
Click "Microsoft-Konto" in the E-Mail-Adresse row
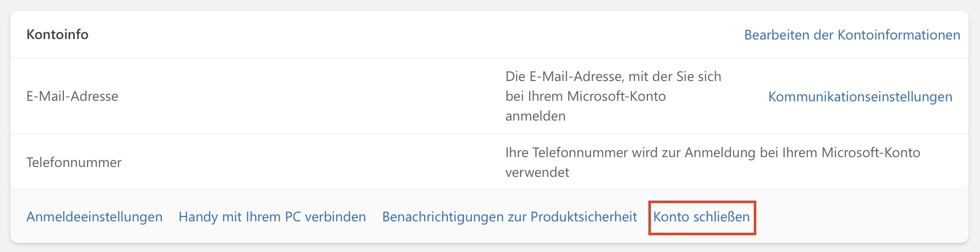(x=616, y=96)
